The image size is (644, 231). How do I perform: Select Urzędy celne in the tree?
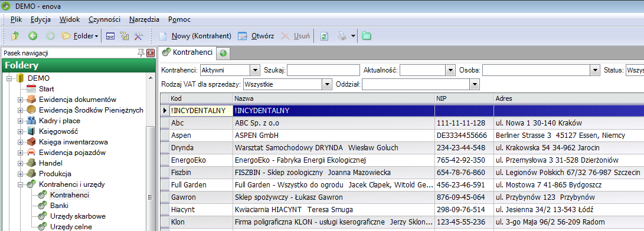pos(71,227)
